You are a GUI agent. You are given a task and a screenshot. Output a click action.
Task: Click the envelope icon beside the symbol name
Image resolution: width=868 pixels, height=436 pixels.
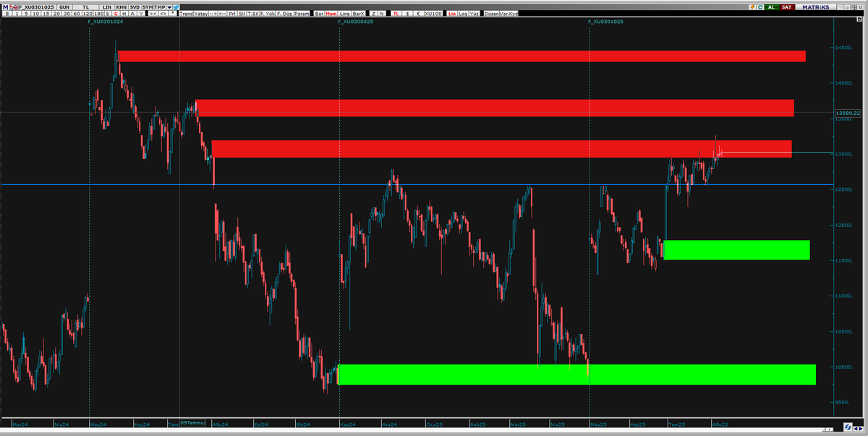click(x=14, y=7)
